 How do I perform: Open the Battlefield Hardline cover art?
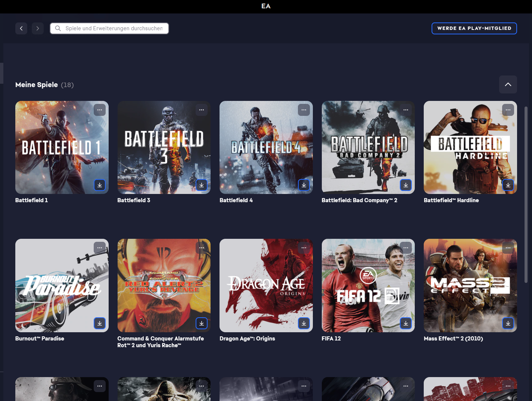[x=470, y=147]
